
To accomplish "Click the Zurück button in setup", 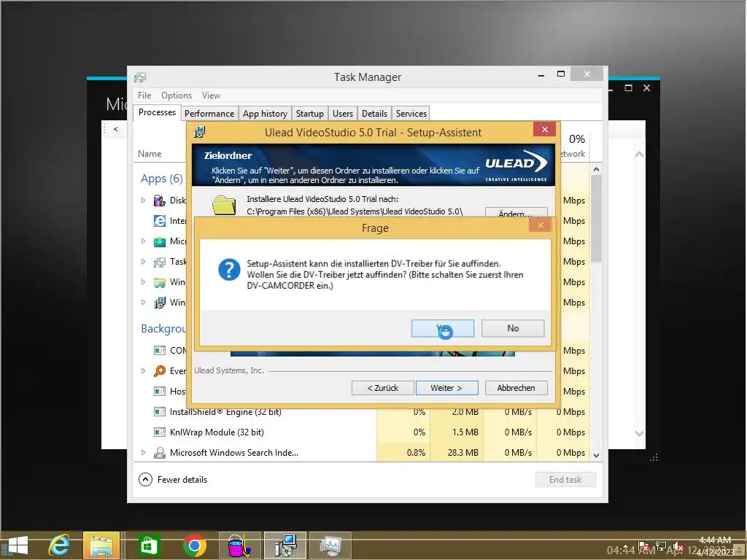I will (382, 388).
